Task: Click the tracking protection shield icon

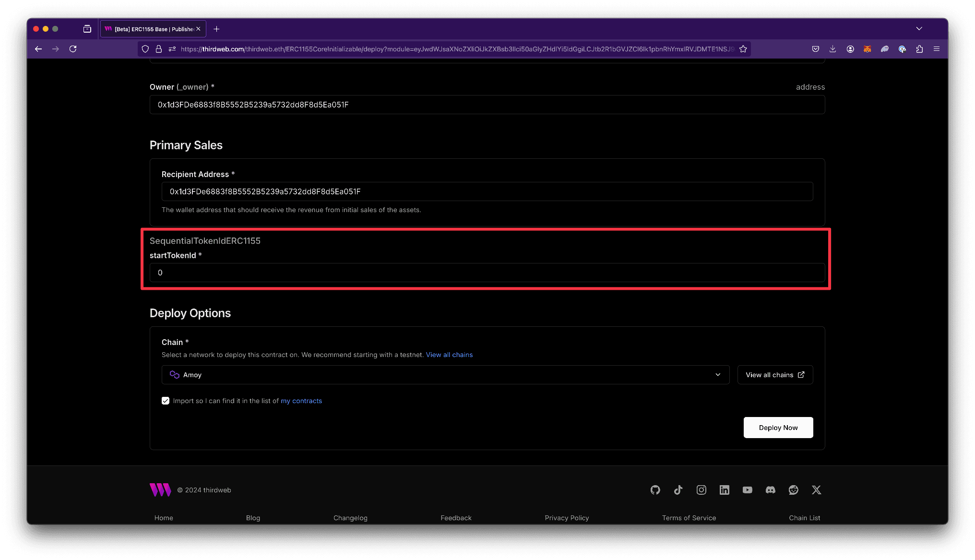Action: point(145,48)
